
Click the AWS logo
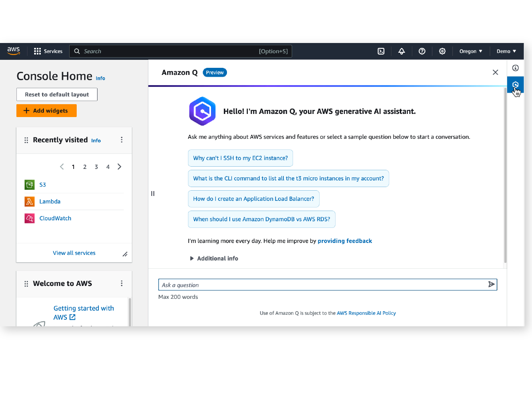click(14, 51)
